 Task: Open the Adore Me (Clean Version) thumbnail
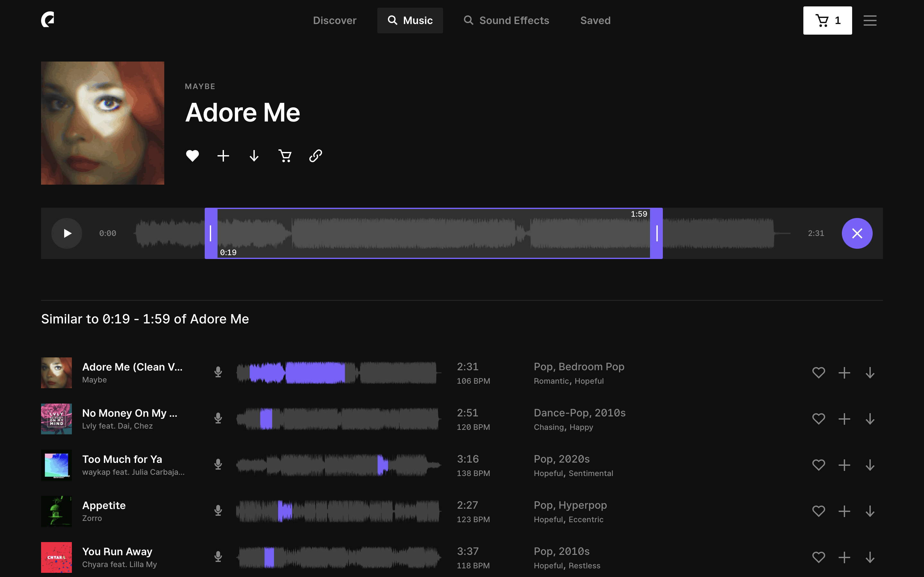[56, 373]
